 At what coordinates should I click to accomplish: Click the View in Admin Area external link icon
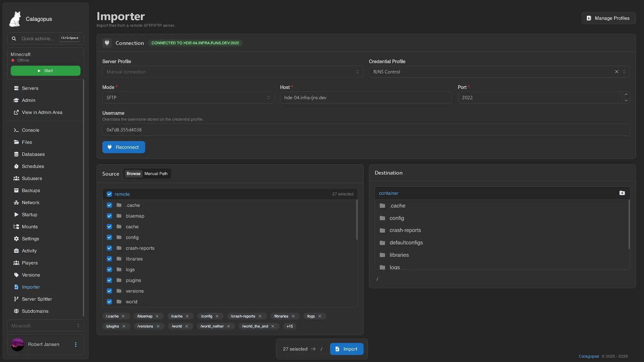pyautogui.click(x=16, y=112)
